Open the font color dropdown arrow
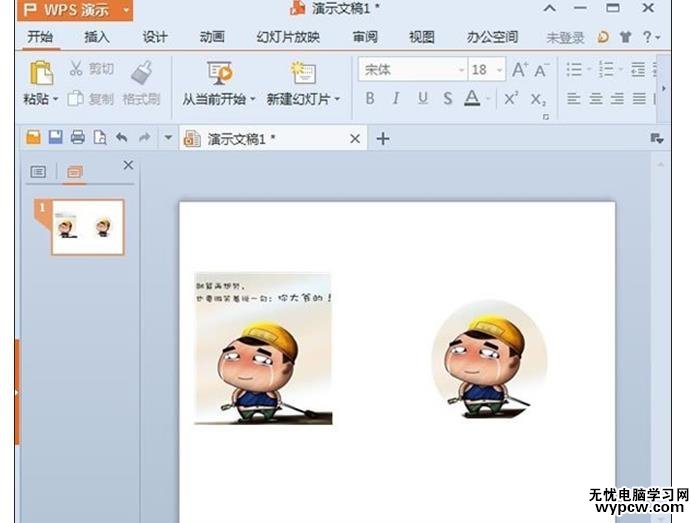The image size is (700, 523). point(488,98)
